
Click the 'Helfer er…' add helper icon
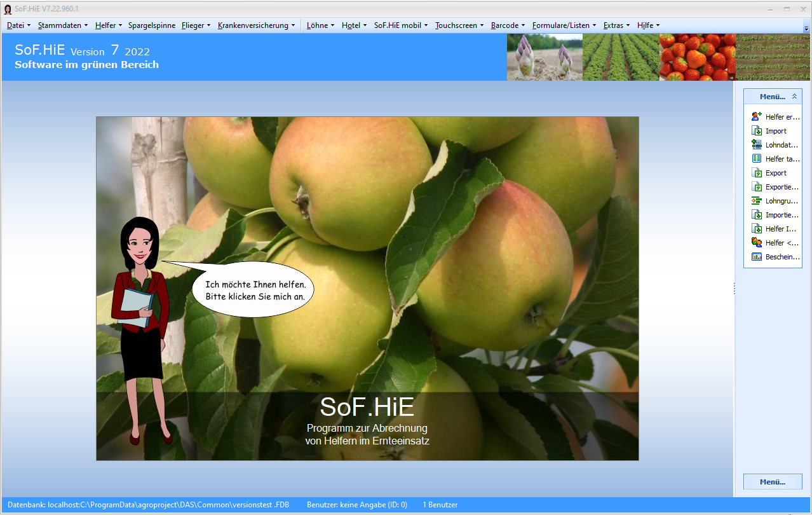pyautogui.click(x=756, y=117)
